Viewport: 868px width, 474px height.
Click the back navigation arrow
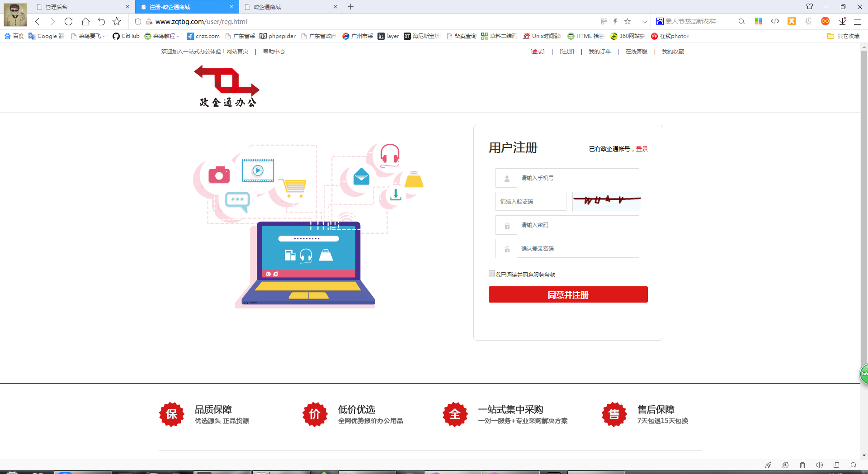[x=38, y=21]
